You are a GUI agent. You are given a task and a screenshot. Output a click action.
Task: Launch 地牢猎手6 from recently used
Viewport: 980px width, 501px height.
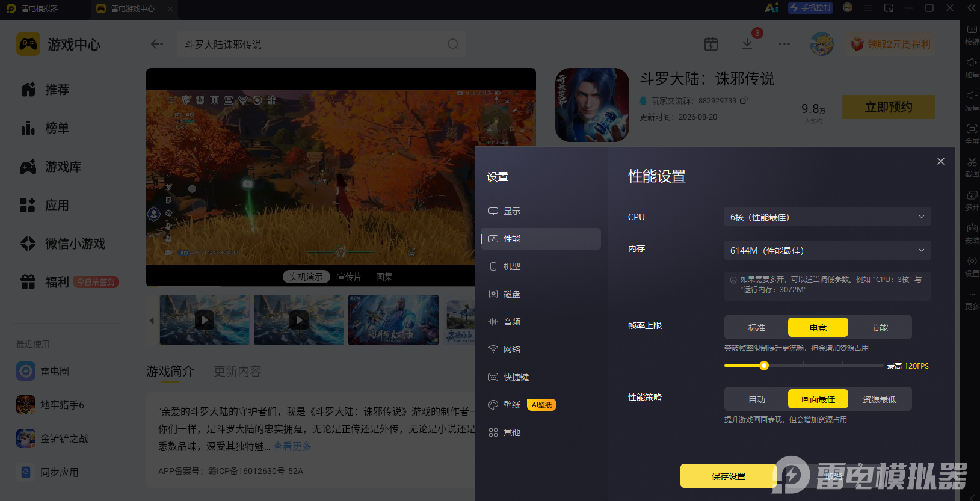click(51, 405)
